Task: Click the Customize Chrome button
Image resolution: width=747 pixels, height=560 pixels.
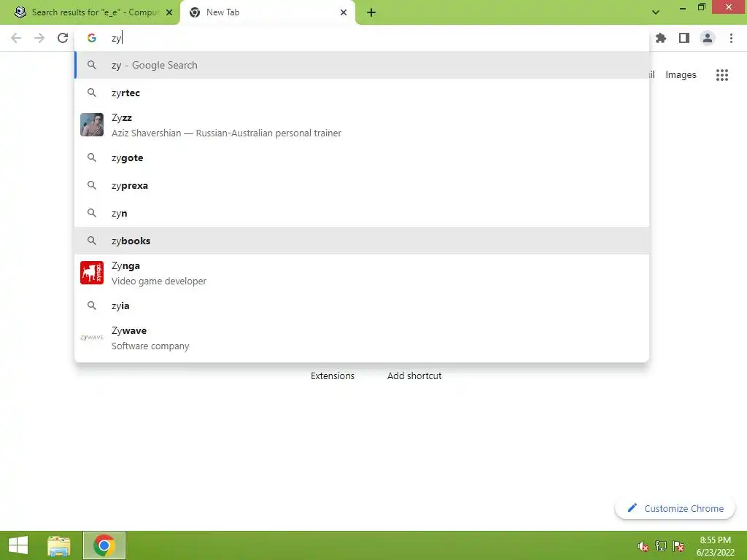Action: [x=675, y=508]
